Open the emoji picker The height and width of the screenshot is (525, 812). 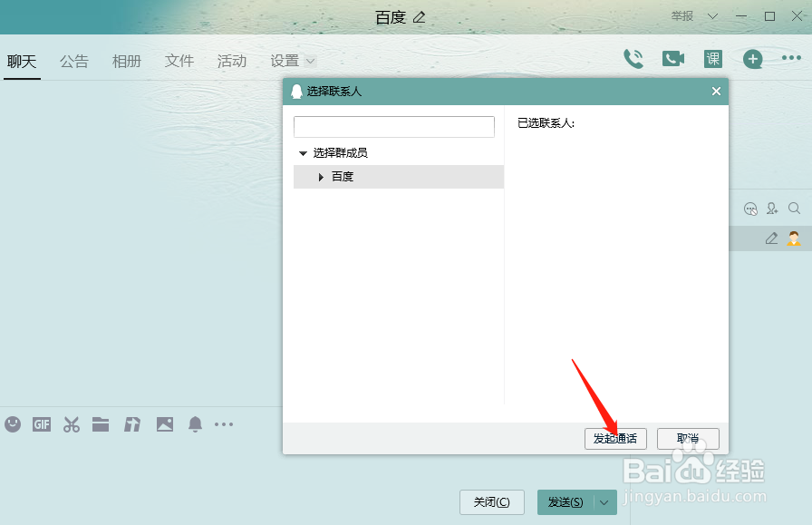(x=13, y=424)
